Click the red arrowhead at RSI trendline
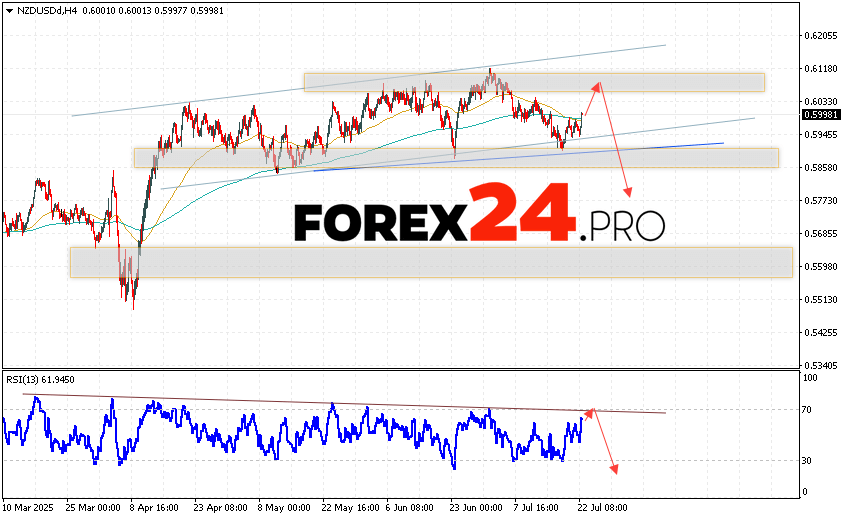The height and width of the screenshot is (519, 845). click(590, 410)
